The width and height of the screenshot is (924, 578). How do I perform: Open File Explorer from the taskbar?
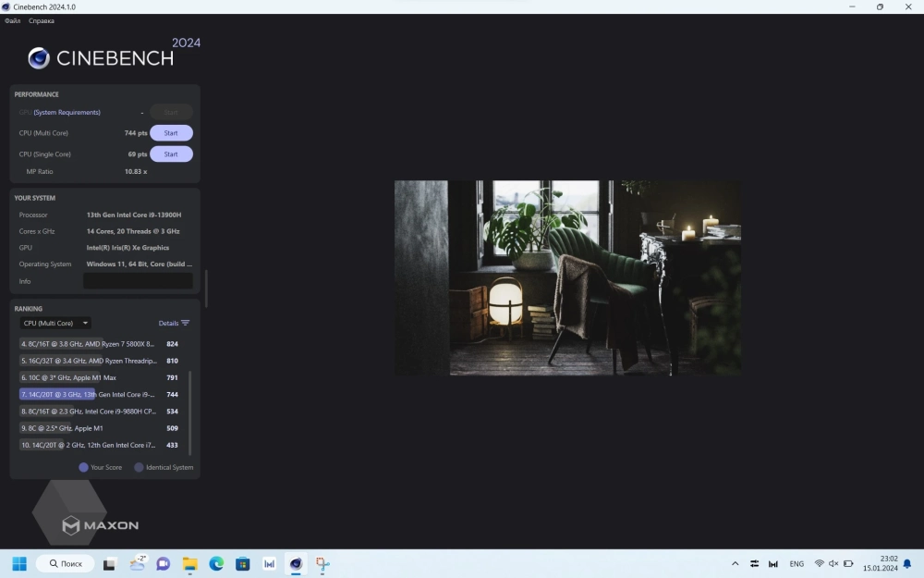[x=189, y=563]
